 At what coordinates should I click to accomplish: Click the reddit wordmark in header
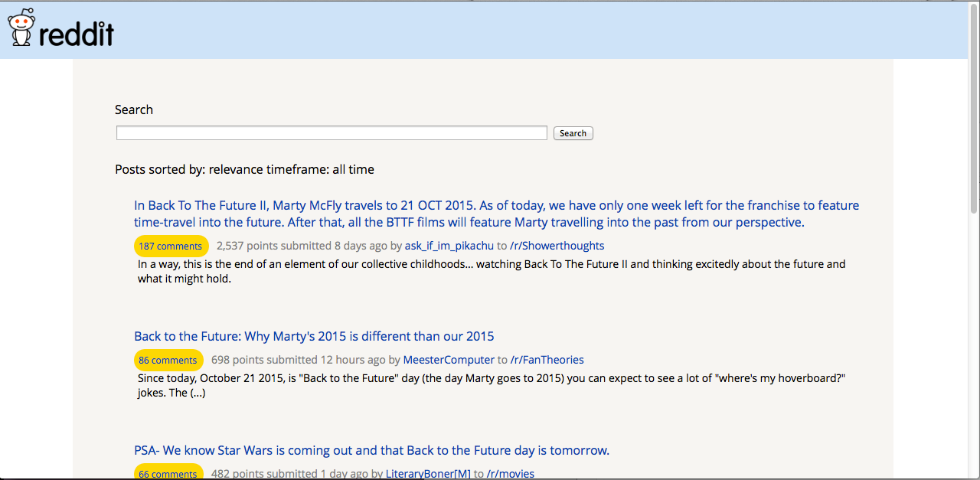77,32
